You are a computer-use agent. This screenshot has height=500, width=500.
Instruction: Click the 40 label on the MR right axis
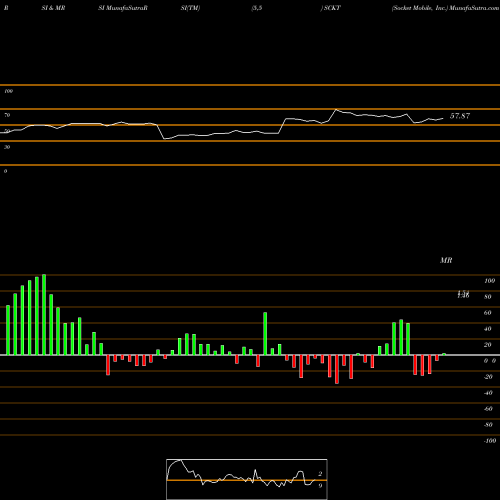(x=488, y=329)
